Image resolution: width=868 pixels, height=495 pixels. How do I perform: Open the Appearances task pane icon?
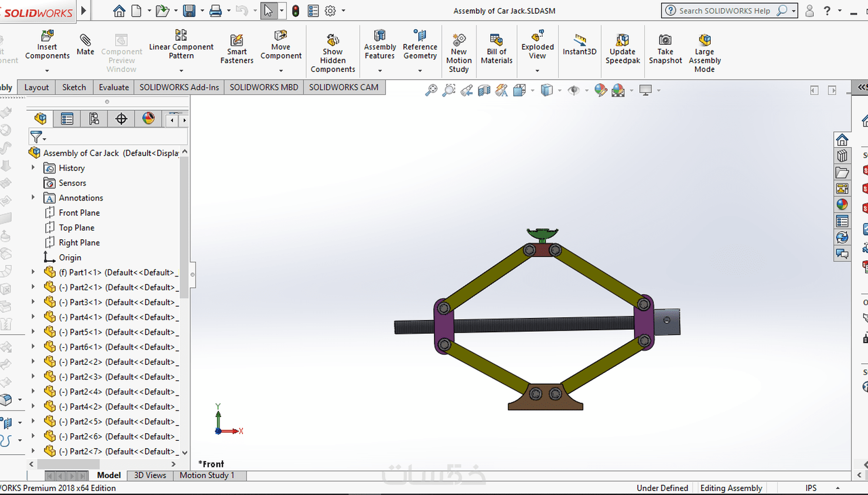pyautogui.click(x=842, y=205)
